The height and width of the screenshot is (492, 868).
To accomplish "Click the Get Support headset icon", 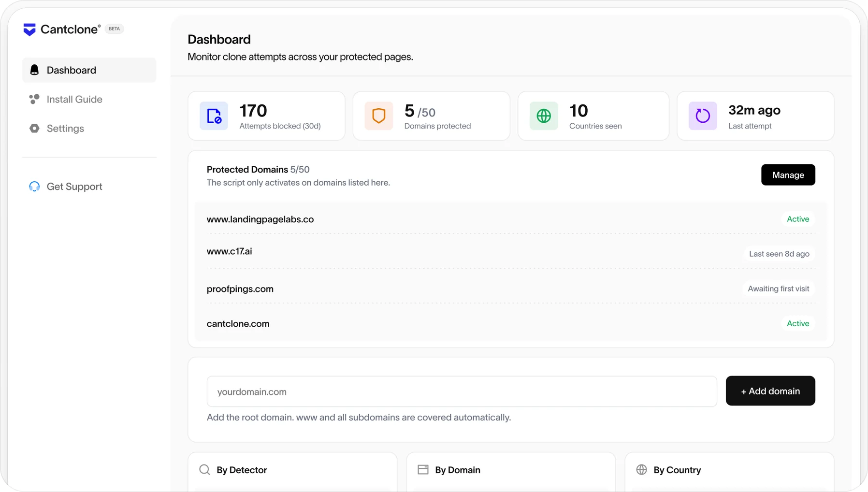I will 34,187.
